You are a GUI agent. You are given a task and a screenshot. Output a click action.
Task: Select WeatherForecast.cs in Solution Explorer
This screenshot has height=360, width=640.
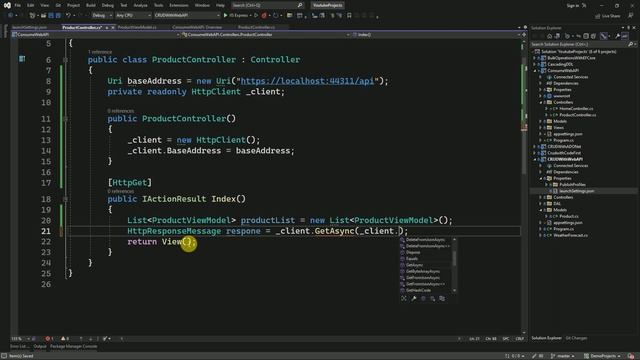tap(570, 236)
